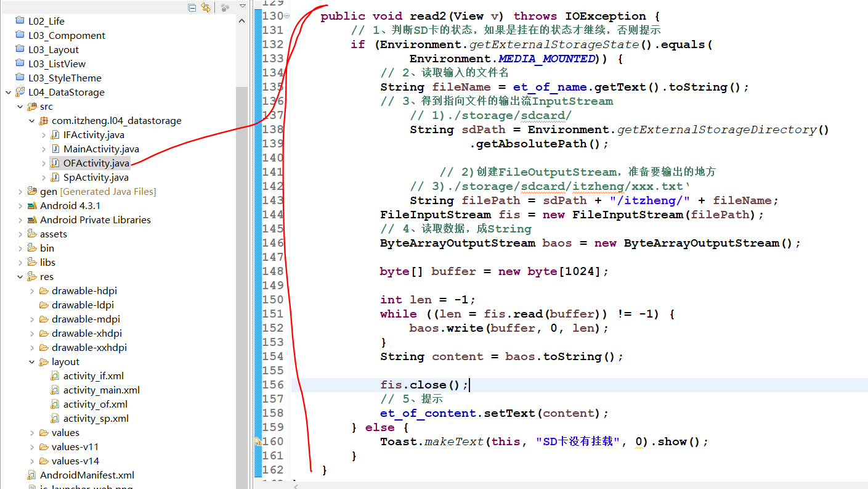Collapse the com.itzheng.l04_datastorage package
Viewport: 868px width, 489px height.
coord(32,121)
